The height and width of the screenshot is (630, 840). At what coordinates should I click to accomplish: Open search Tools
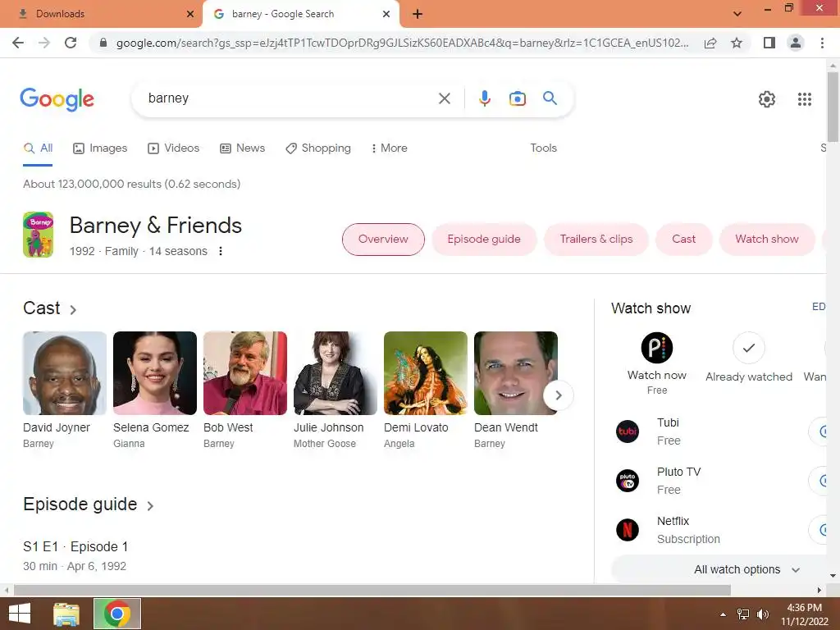(x=543, y=148)
